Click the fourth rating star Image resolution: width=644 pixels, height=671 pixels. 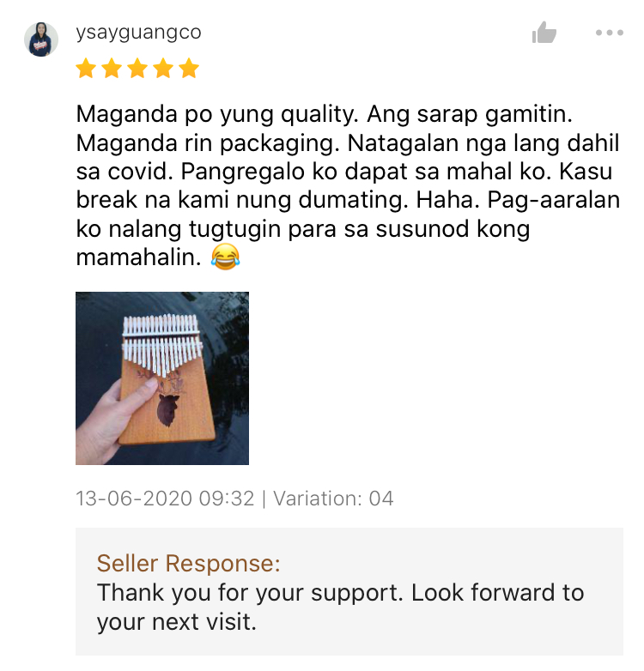(163, 69)
